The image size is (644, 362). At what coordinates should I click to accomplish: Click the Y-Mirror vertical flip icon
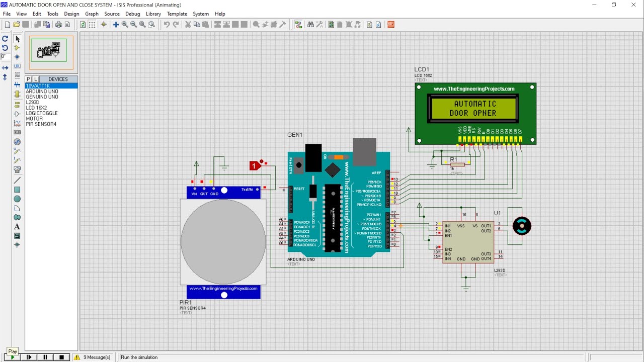coord(5,77)
